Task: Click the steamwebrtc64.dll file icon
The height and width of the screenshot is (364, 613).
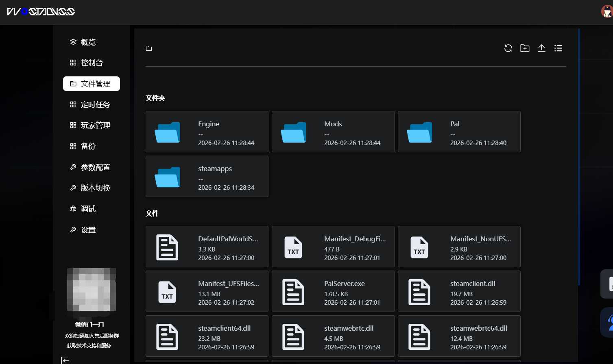Action: pyautogui.click(x=419, y=336)
